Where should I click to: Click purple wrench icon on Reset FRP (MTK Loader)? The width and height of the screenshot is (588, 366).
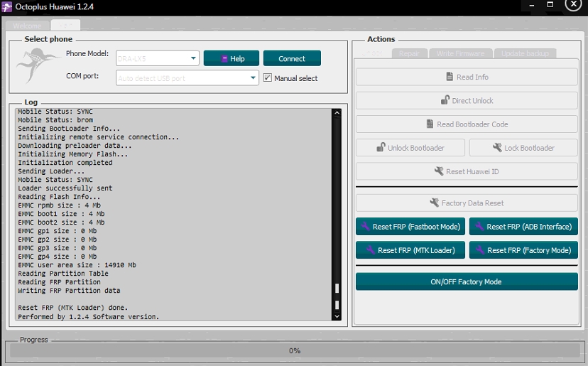pos(371,249)
